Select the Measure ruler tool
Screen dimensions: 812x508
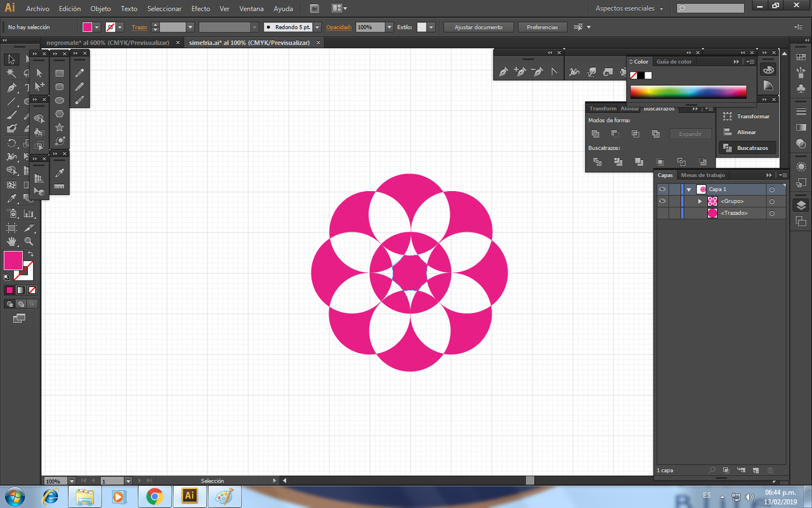coord(60,186)
